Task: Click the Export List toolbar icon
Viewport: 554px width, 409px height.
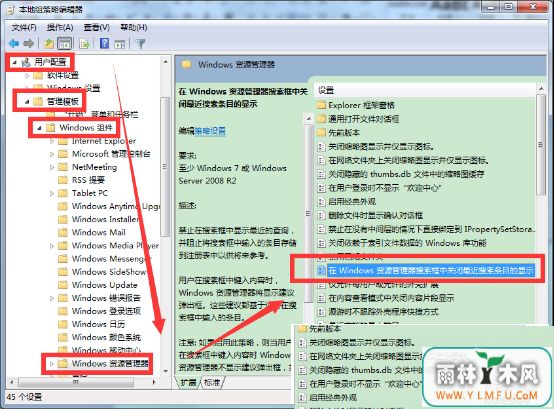Action: [84, 43]
